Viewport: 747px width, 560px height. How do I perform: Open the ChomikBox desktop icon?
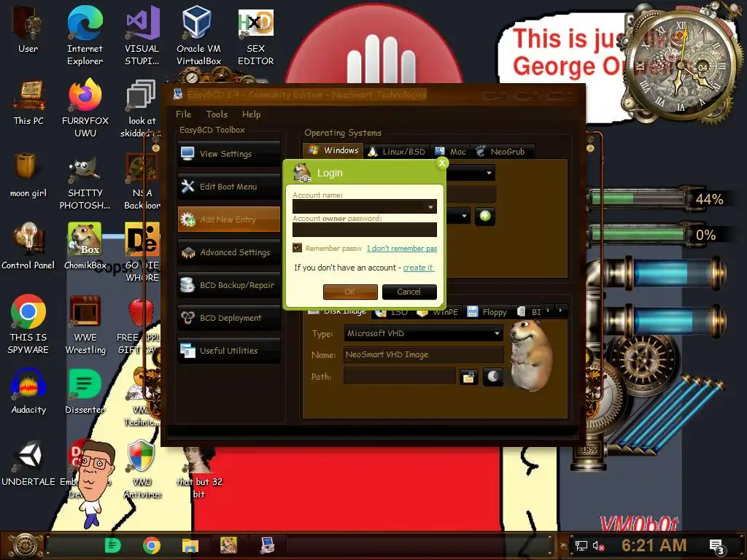tap(85, 246)
